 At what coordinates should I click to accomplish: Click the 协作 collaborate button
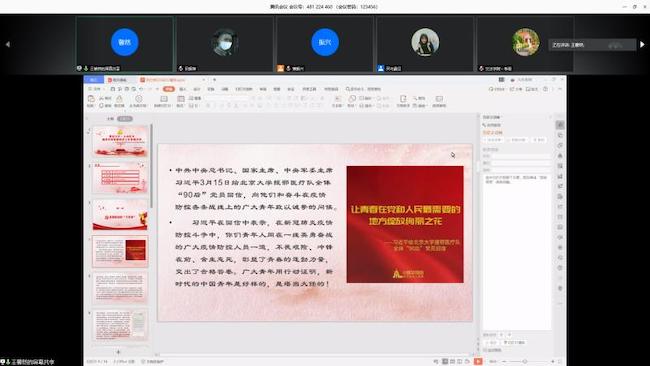[x=517, y=89]
